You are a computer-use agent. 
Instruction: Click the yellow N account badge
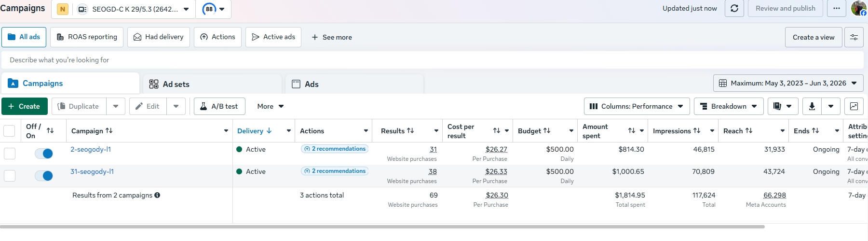(62, 9)
